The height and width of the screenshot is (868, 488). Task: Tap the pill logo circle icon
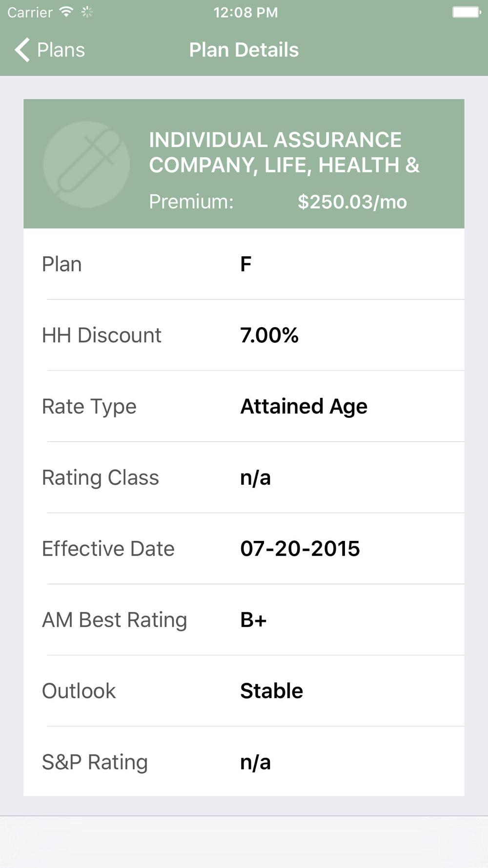coord(86,164)
